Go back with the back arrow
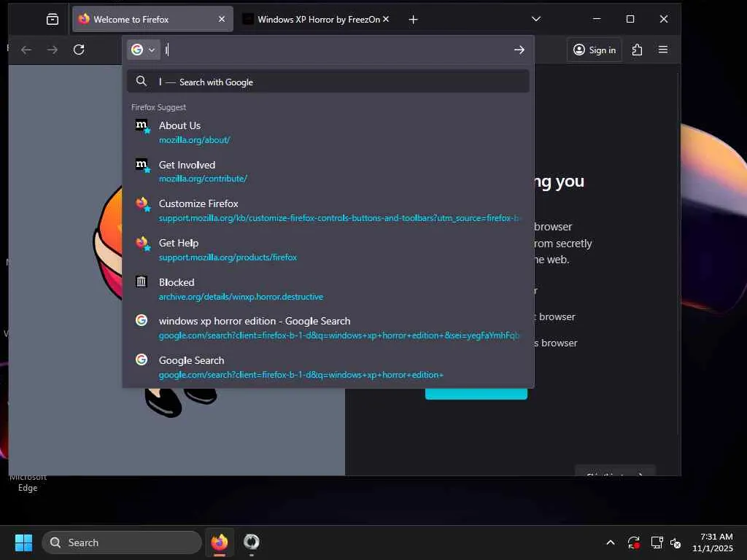 [x=26, y=50]
